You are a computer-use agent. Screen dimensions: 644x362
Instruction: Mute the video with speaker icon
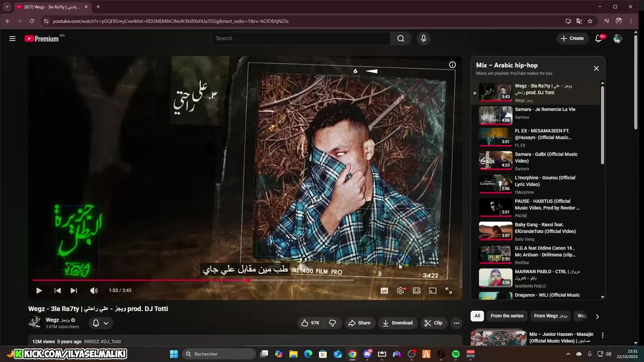click(x=94, y=291)
